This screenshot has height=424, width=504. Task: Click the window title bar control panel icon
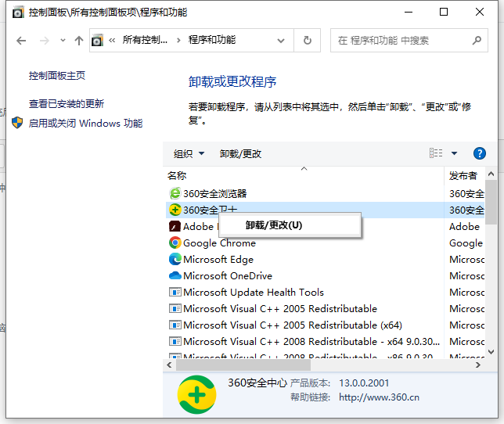(18, 13)
